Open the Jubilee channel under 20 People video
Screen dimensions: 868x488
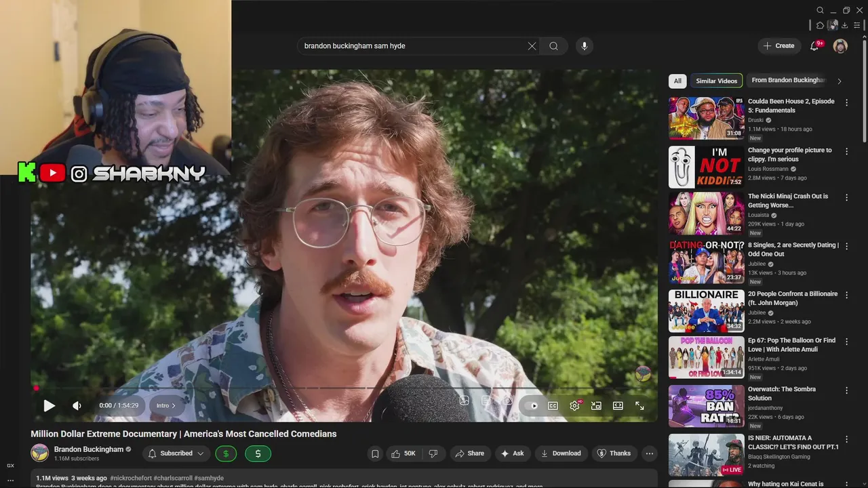tap(757, 312)
